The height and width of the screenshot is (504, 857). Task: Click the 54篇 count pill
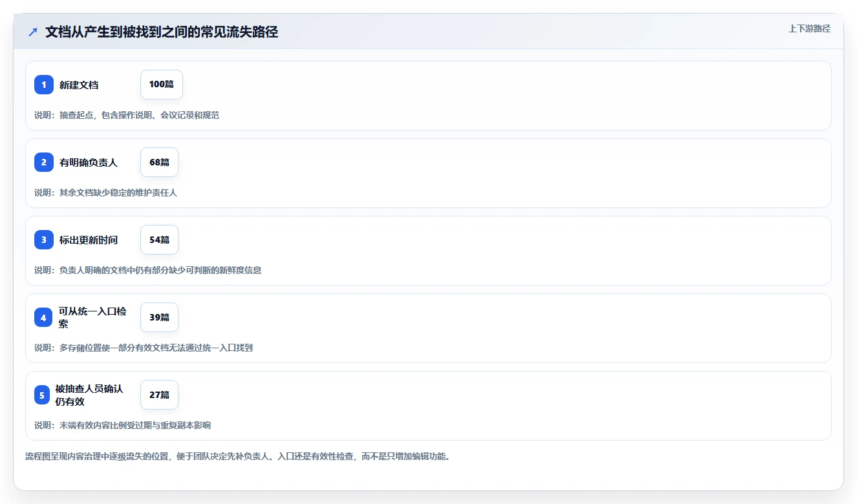159,240
